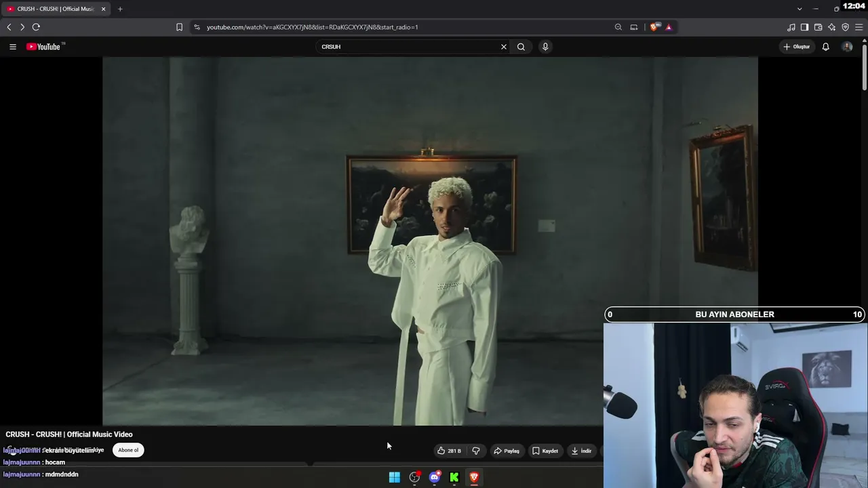Run the YouTube search magnifier button
Screen dimensions: 868x488
(521, 47)
